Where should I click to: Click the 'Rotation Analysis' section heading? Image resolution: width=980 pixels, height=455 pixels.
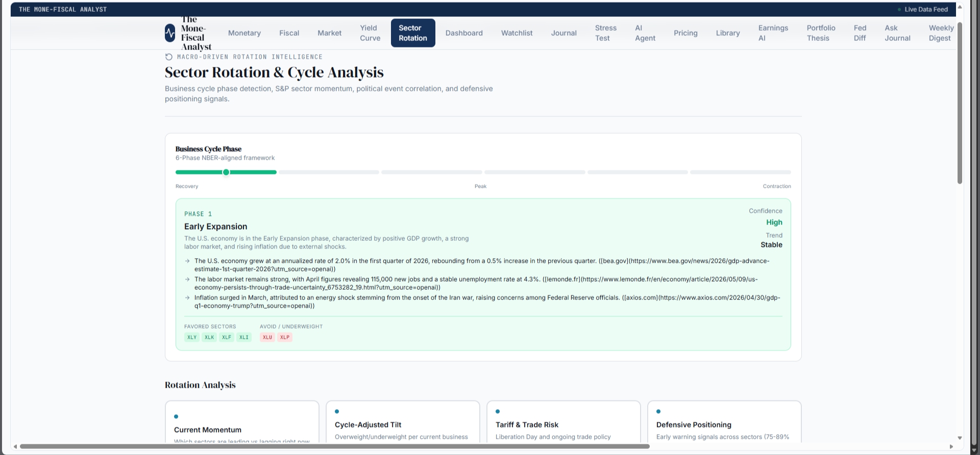click(200, 385)
